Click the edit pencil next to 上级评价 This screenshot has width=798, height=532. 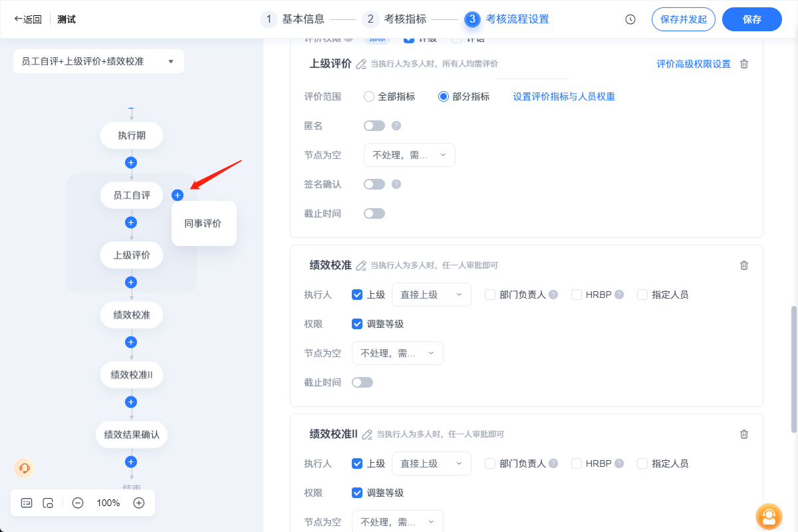click(362, 64)
